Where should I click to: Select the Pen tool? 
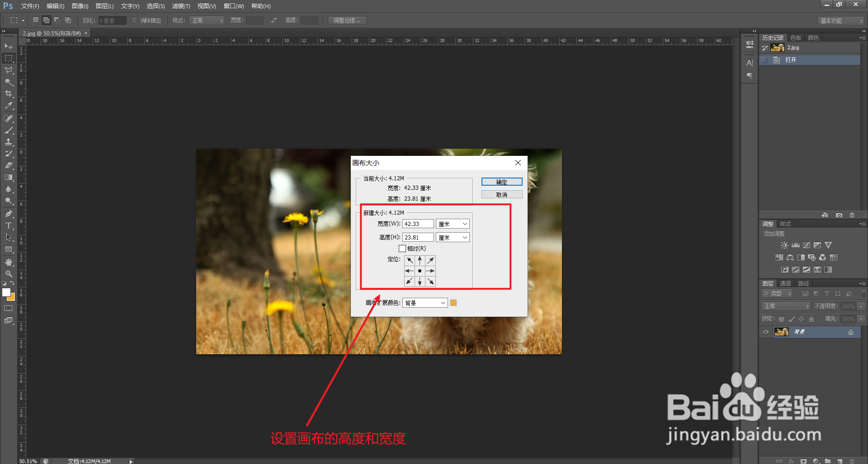pyautogui.click(x=9, y=214)
